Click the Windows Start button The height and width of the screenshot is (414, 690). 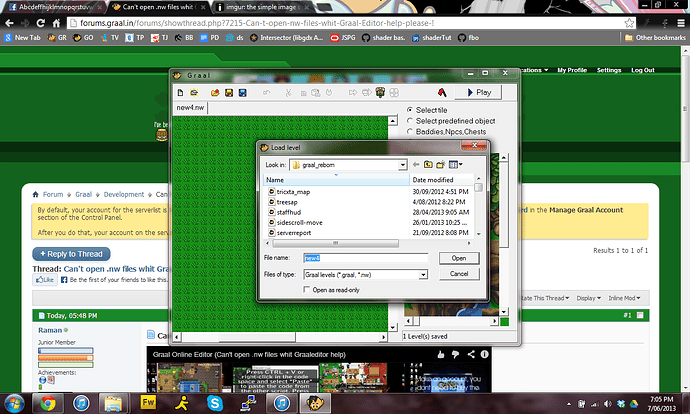point(14,403)
